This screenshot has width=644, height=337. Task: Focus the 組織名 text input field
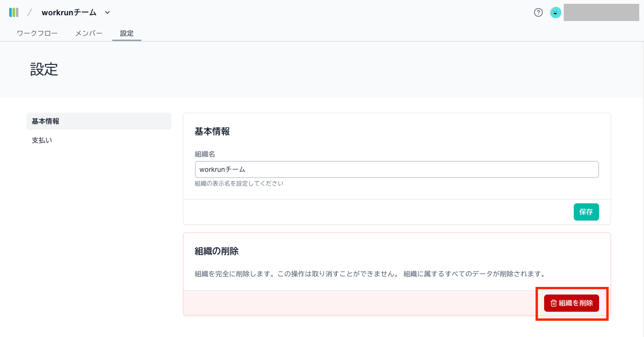click(397, 169)
